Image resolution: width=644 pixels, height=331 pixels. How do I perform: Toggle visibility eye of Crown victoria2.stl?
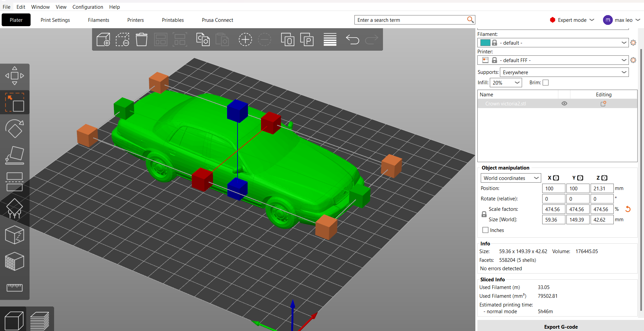point(564,103)
